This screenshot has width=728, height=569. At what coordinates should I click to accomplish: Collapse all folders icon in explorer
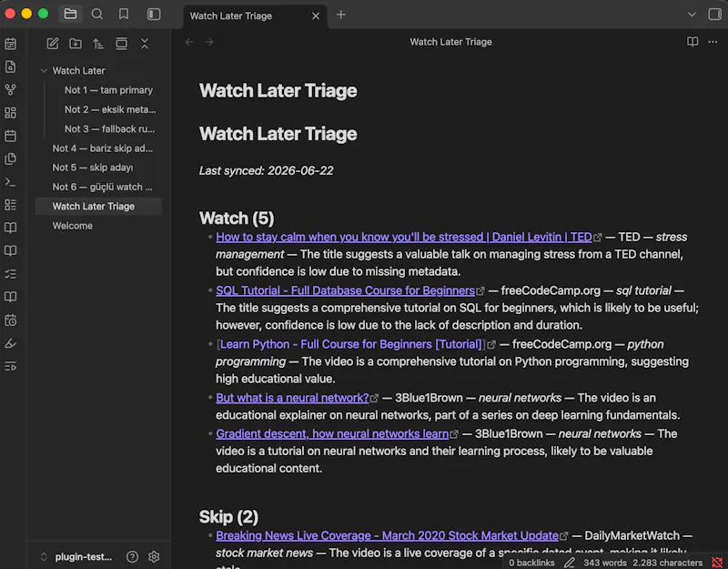pos(145,44)
